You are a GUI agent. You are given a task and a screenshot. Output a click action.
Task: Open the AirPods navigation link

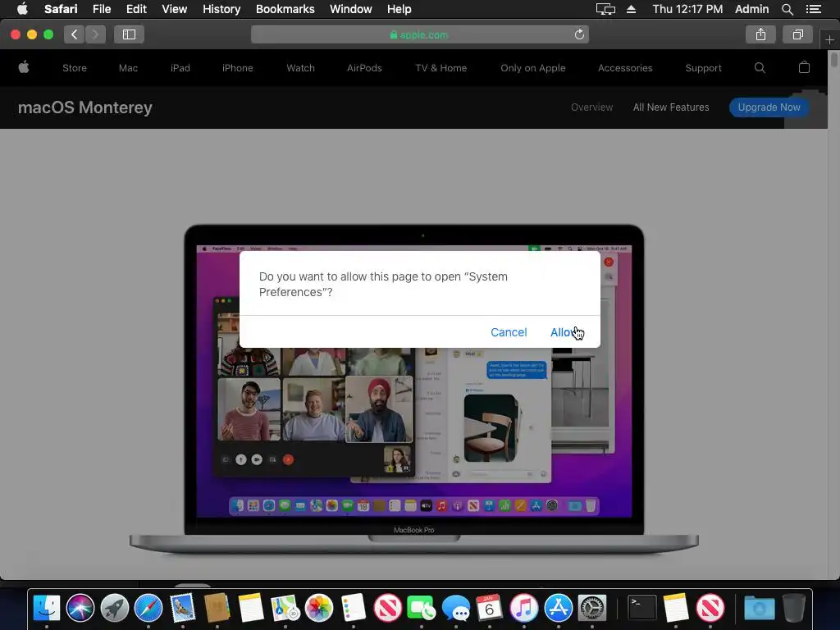(364, 68)
